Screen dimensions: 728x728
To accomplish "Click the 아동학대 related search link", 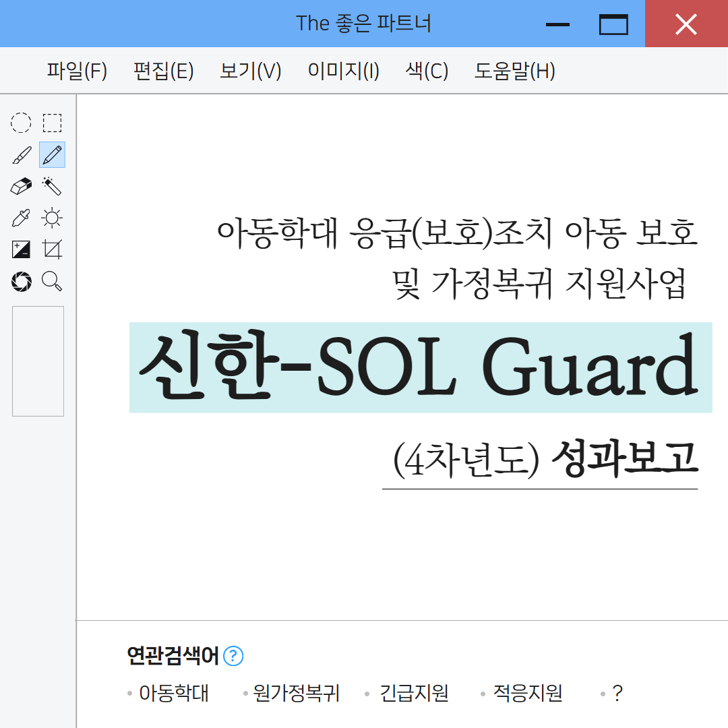I will click(174, 693).
